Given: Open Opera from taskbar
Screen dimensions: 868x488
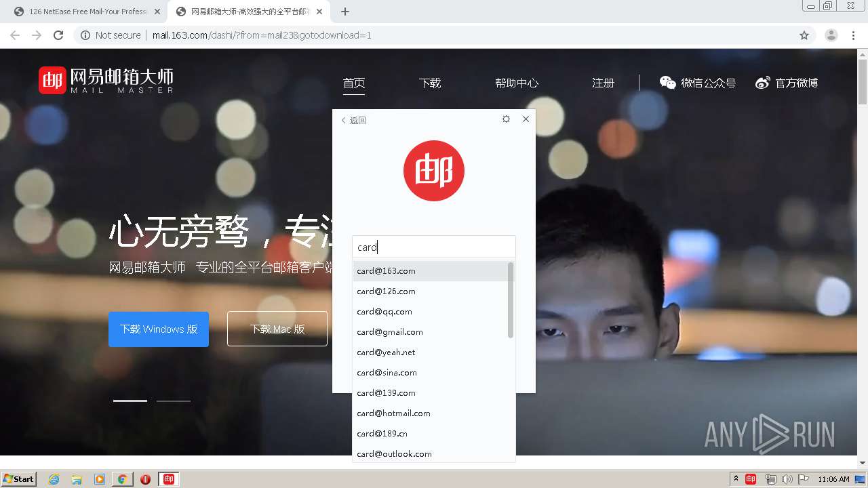Looking at the screenshot, I should pyautogui.click(x=146, y=479).
